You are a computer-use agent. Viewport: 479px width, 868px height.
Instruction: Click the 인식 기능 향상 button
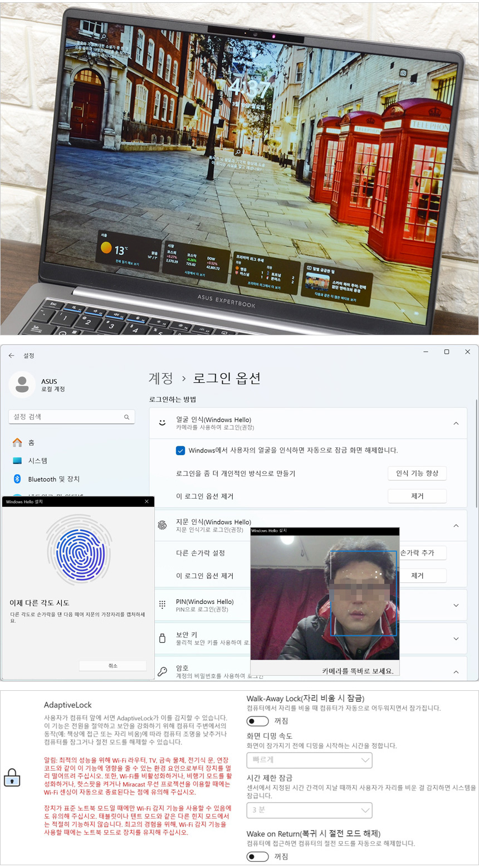(417, 473)
